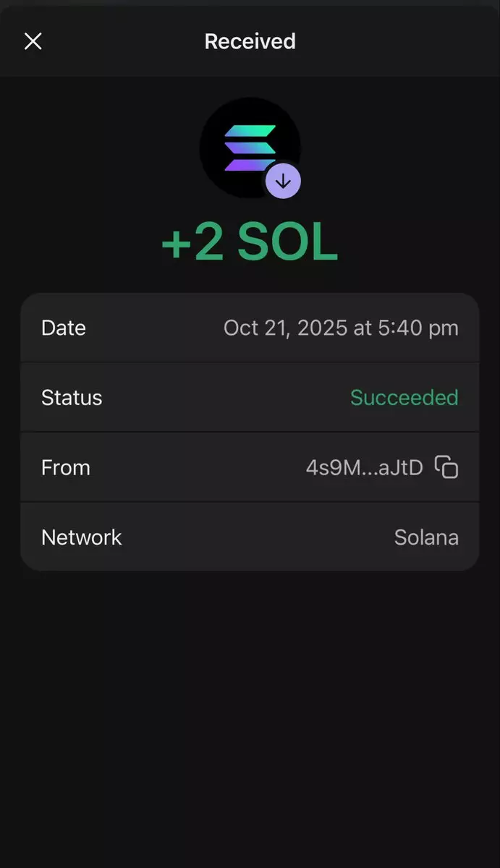The image size is (500, 868).
Task: Tap the Received header title
Action: point(250,41)
